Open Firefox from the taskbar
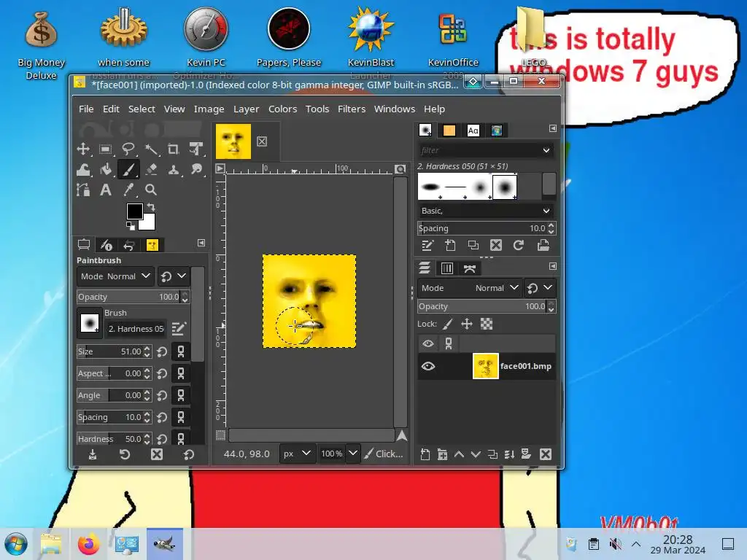 pyautogui.click(x=88, y=544)
